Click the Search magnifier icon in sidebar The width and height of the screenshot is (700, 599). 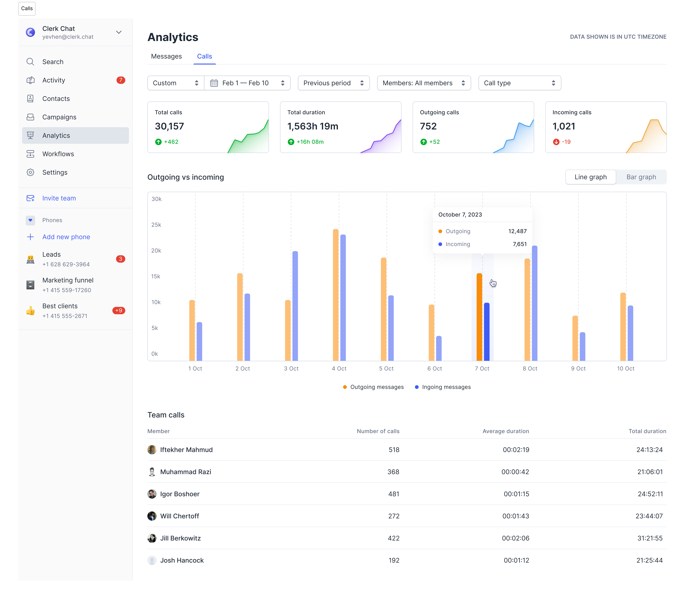click(30, 62)
